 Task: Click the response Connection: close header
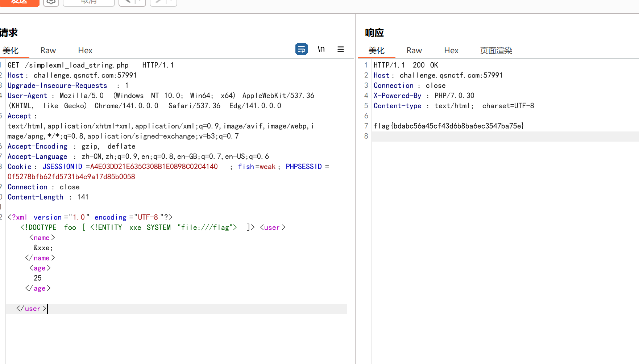410,85
